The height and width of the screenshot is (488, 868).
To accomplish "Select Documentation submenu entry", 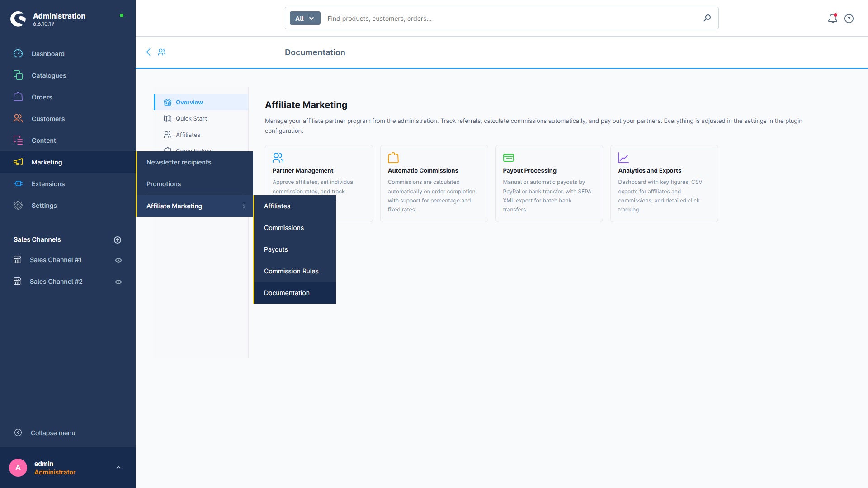I will point(295,293).
